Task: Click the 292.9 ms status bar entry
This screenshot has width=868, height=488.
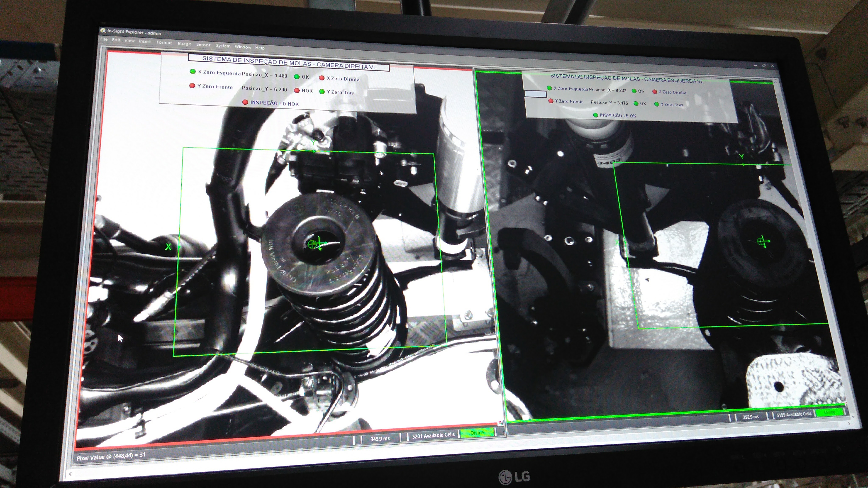Action: tap(751, 417)
